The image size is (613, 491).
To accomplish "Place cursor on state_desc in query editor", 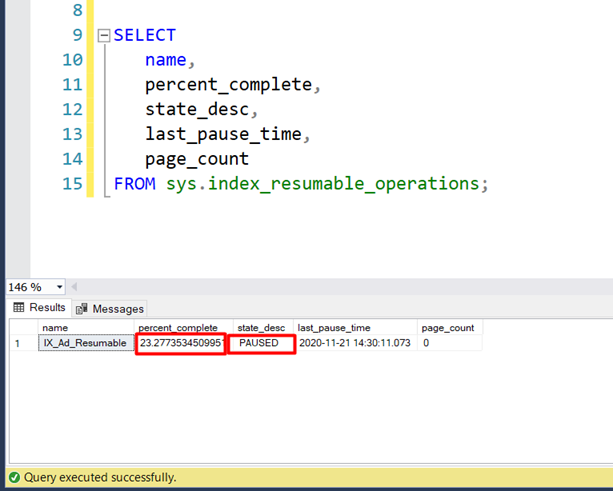I will click(x=197, y=109).
